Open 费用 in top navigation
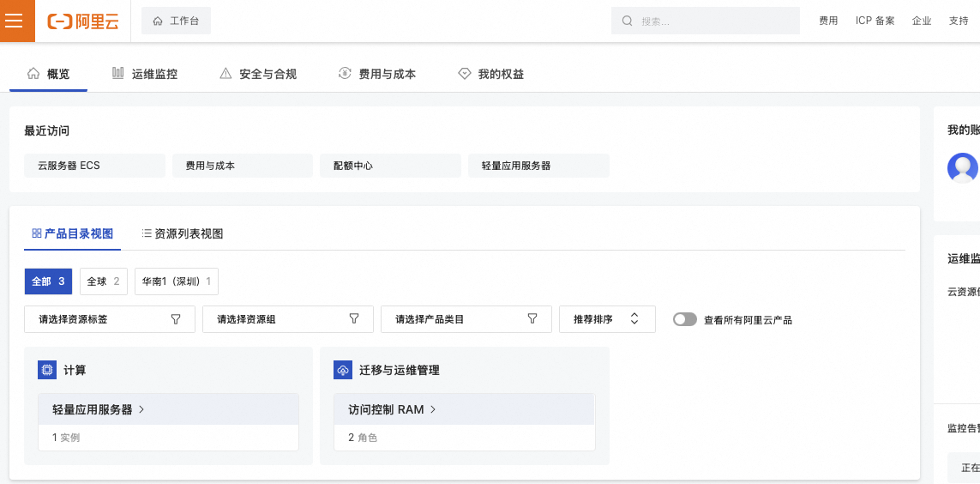 coord(828,21)
